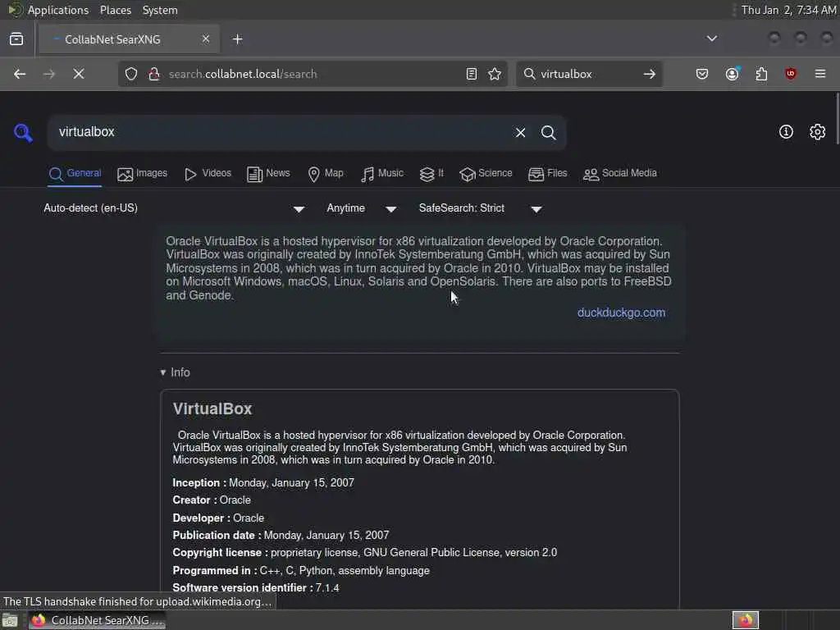Switch to Social Media search category

620,174
